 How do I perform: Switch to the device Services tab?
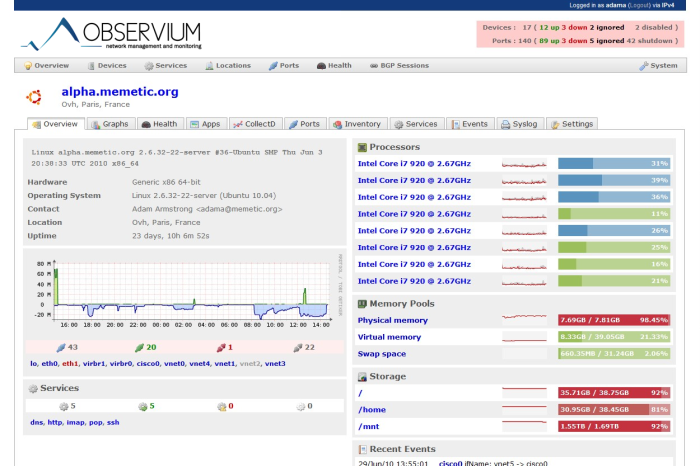pyautogui.click(x=416, y=124)
